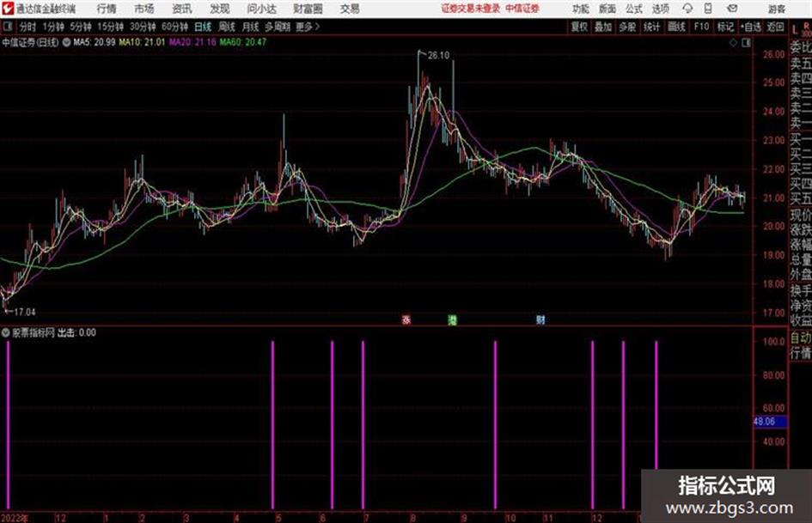812x523 pixels.
Task: Open the 市场 menu
Action: 144,9
